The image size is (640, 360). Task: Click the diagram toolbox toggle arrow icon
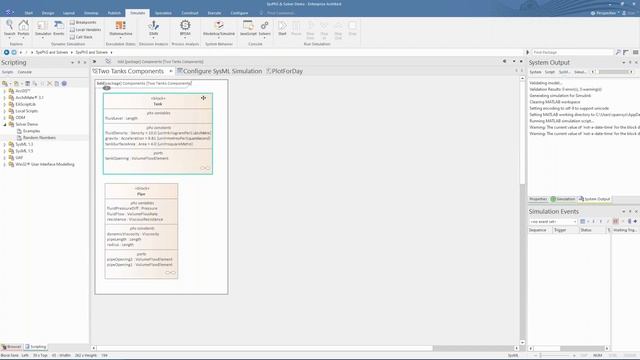coord(94,61)
